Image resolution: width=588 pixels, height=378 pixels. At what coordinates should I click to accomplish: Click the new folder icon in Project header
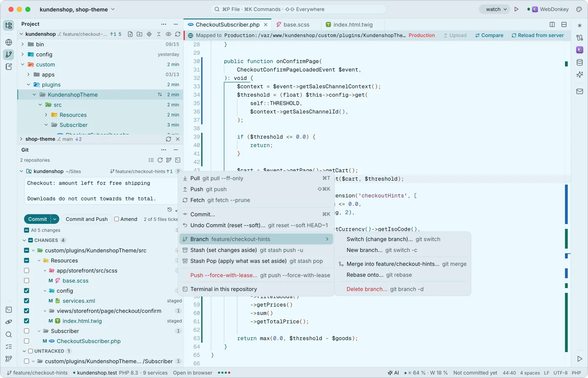click(139, 34)
